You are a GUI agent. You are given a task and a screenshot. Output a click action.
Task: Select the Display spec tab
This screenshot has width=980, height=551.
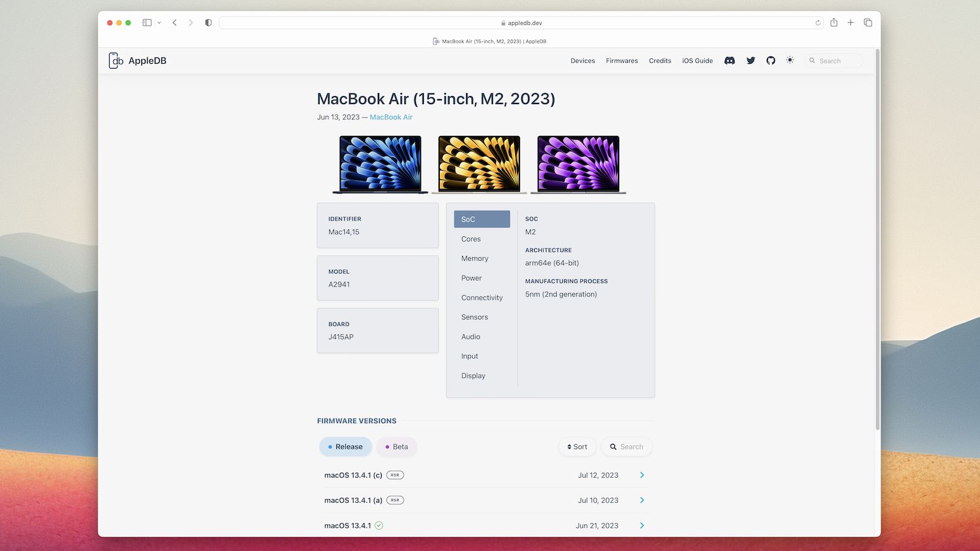tap(482, 376)
